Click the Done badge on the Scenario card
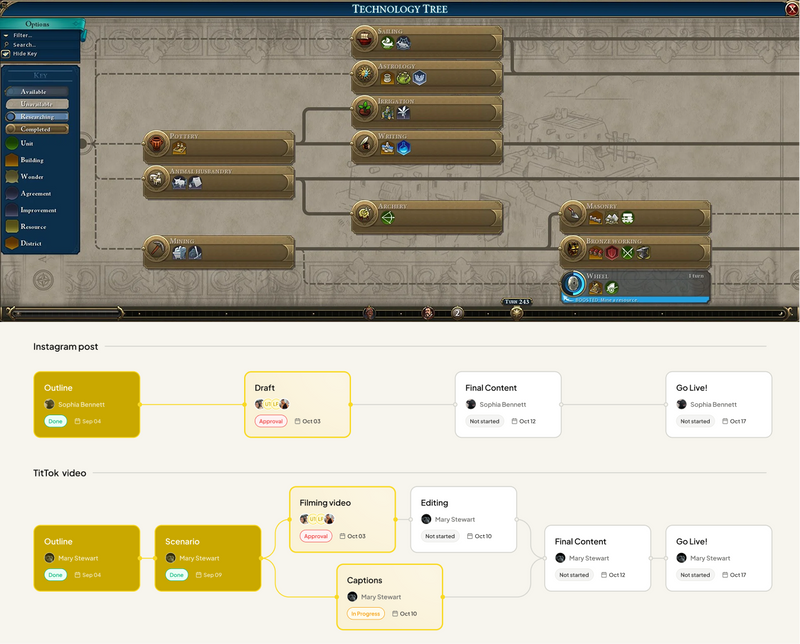Screen dimensions: 800x644 (x=177, y=575)
